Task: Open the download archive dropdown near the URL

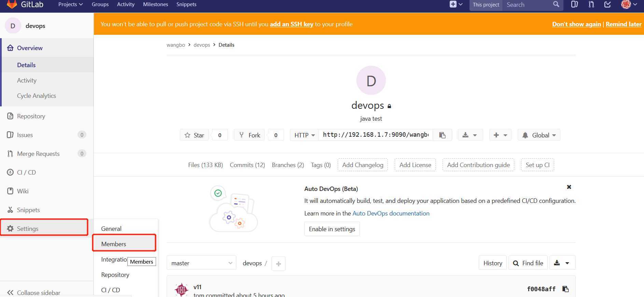Action: [x=470, y=135]
